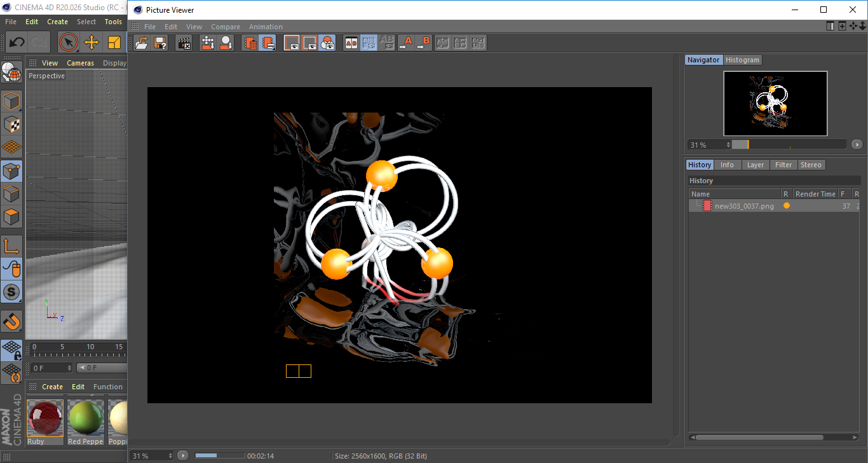Open the Cameras menu in viewport

[x=81, y=63]
